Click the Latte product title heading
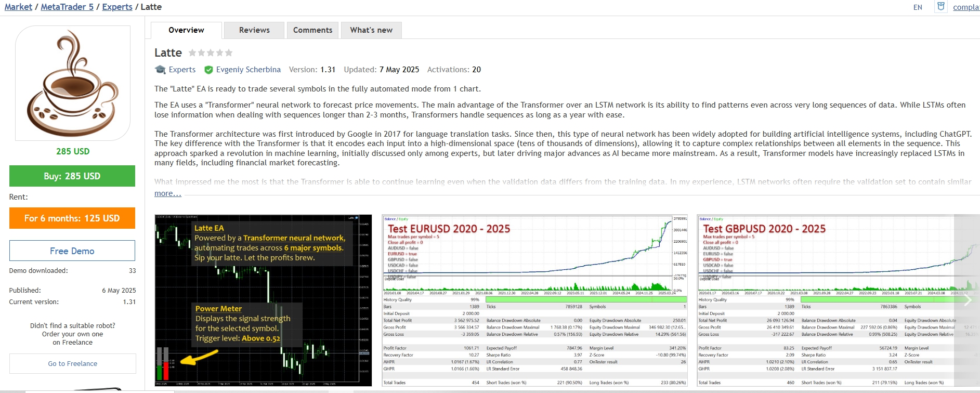Image resolution: width=980 pixels, height=393 pixels. 168,53
